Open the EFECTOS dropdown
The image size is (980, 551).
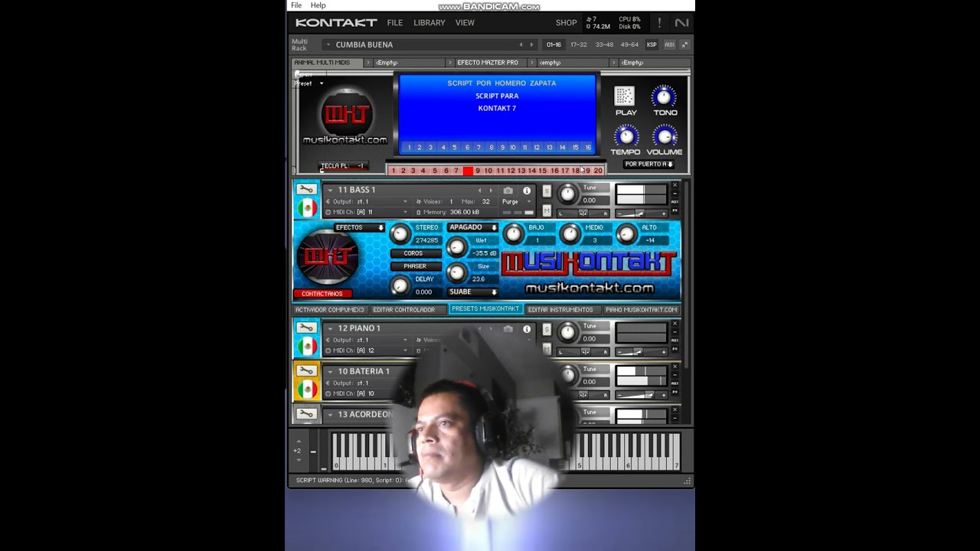[360, 227]
